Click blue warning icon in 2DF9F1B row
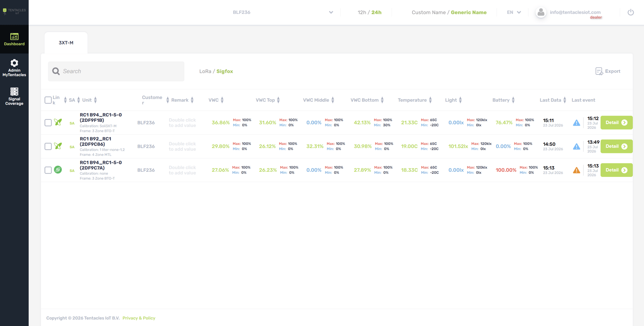The image size is (644, 326). point(576,123)
